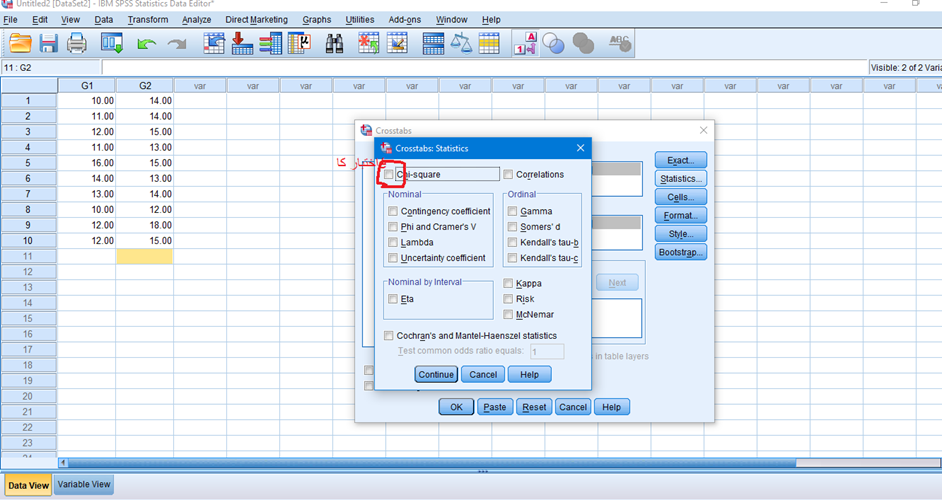Screen dimensions: 942x500
Task: Close the Crosstabs: Statistics dialog
Action: pos(580,148)
